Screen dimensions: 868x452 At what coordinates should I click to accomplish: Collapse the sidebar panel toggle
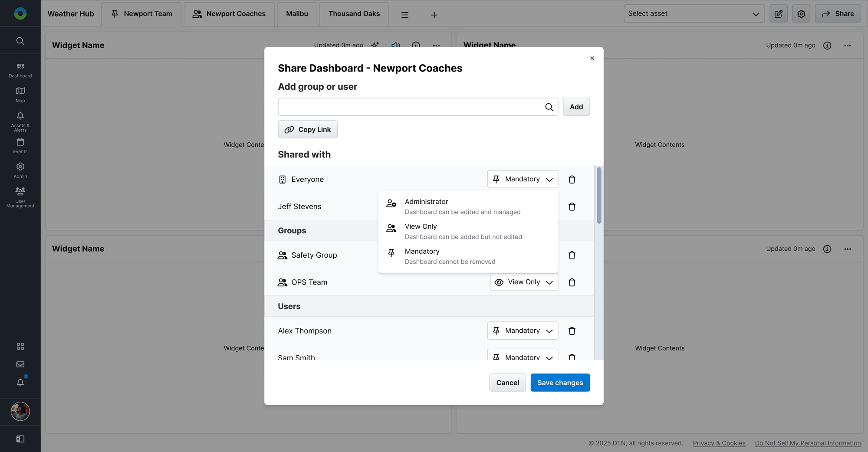(20, 439)
